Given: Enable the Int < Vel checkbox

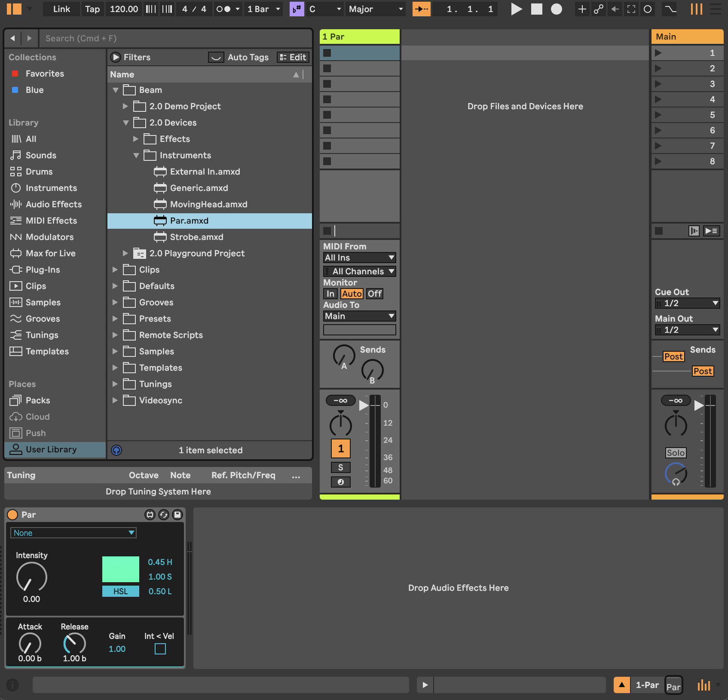Looking at the screenshot, I should click(x=160, y=649).
